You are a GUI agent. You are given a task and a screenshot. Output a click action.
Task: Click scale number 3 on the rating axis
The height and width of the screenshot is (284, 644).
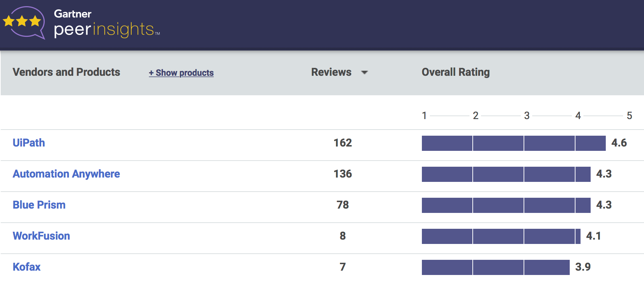coord(527,115)
